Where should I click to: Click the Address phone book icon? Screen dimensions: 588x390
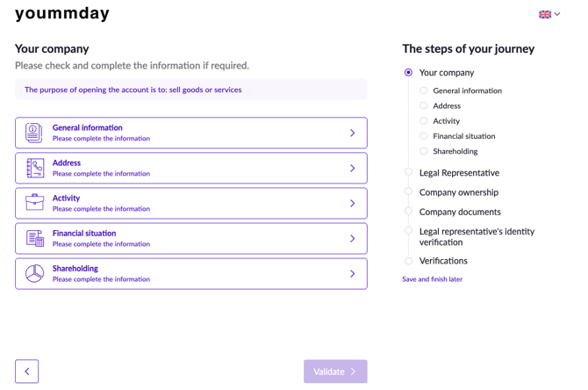pyautogui.click(x=35, y=168)
